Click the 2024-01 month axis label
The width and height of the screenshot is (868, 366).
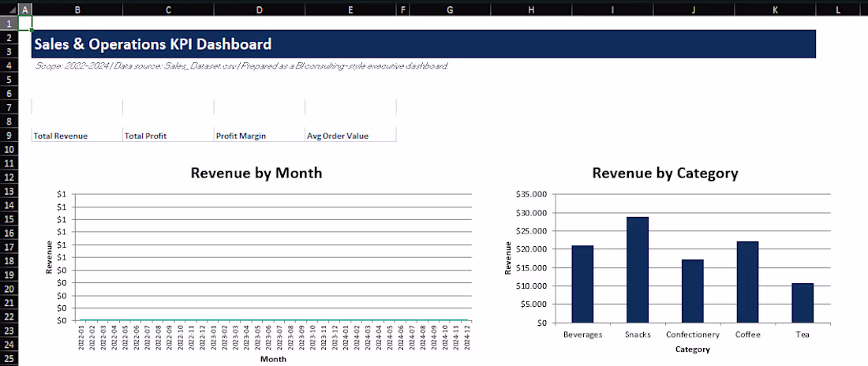pos(345,338)
